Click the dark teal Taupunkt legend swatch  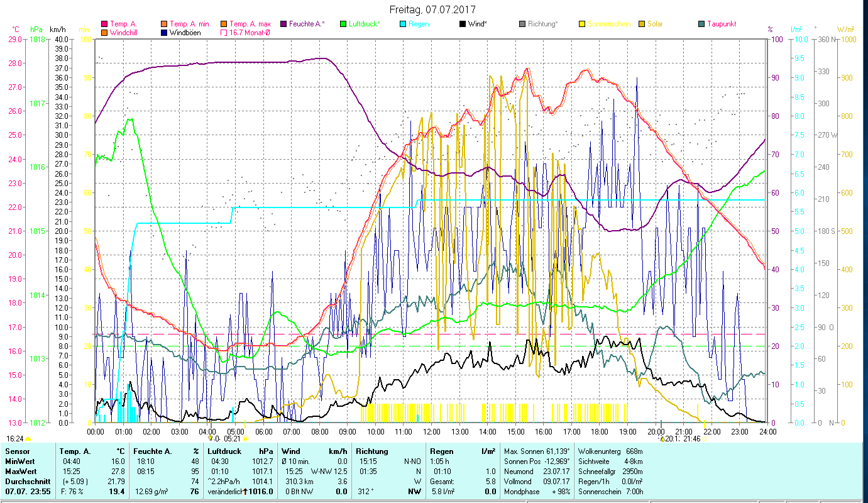pyautogui.click(x=701, y=25)
